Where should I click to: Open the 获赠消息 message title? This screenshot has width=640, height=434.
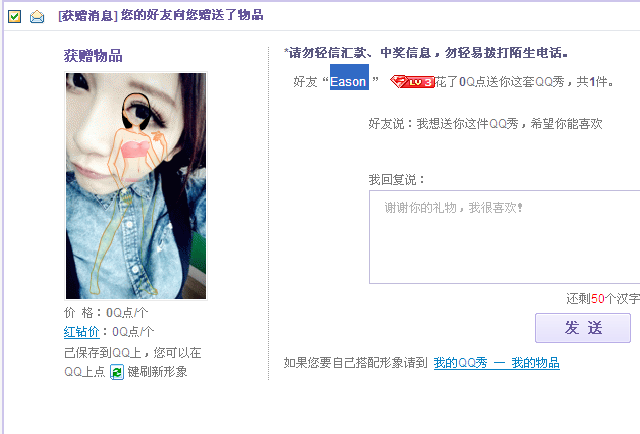[x=161, y=16]
